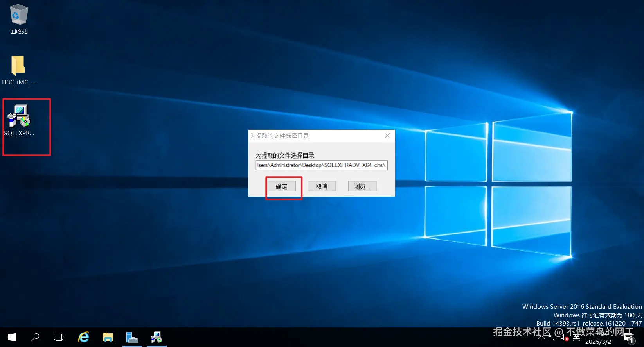Select the H3C_iMC folder on the desktop
This screenshot has height=347, width=644.
tap(18, 70)
